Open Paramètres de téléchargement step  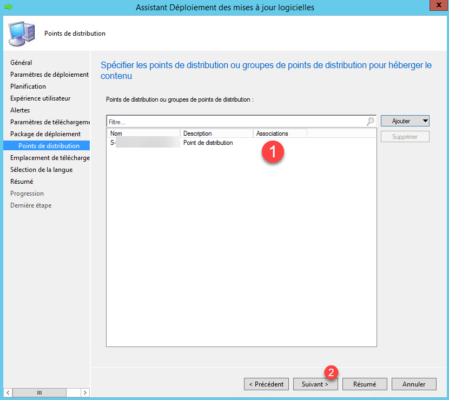(50, 122)
